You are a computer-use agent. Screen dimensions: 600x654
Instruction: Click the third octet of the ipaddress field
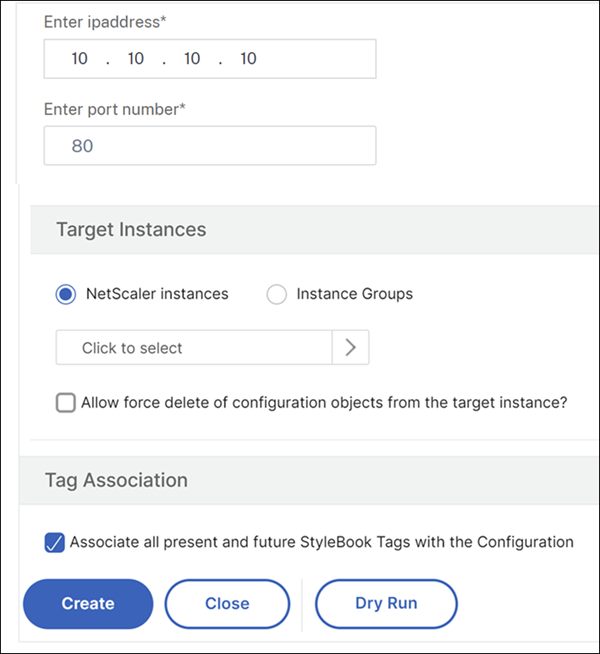point(192,59)
